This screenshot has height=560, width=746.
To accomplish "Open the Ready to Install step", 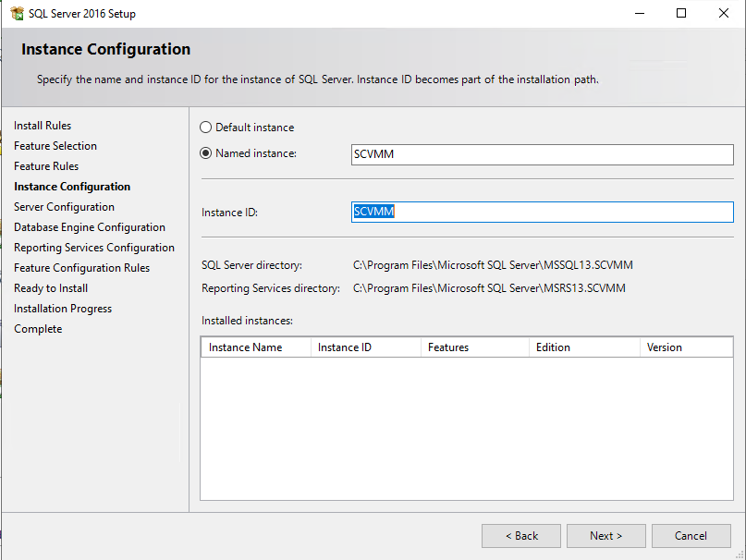I will coord(51,289).
